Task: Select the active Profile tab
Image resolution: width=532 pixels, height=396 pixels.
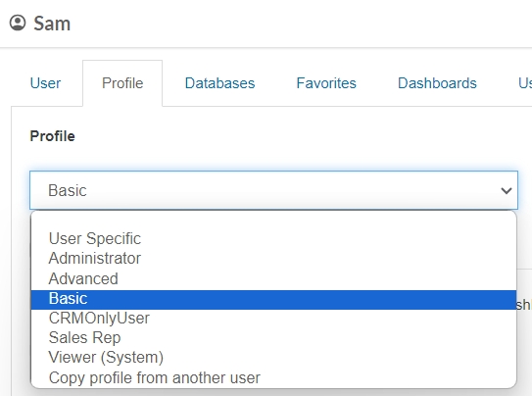Action: (122, 83)
